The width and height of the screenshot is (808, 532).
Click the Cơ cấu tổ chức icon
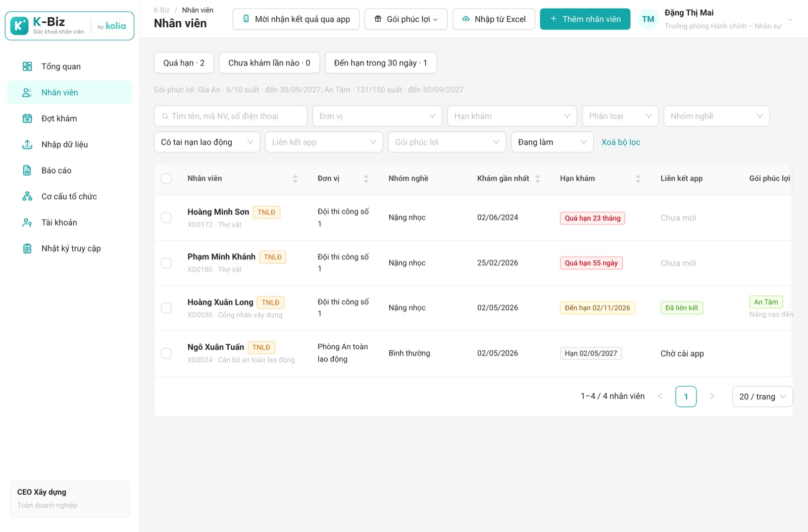coord(27,196)
